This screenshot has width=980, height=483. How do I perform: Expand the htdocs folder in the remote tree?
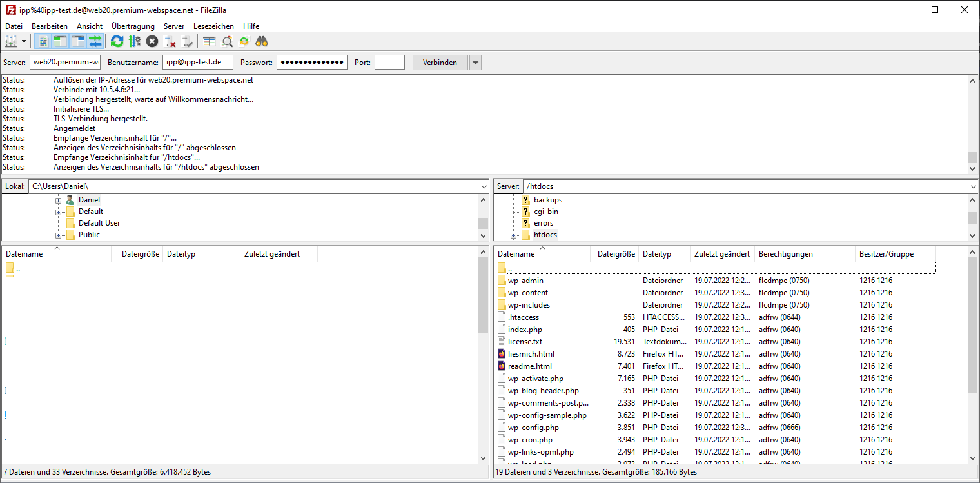click(x=513, y=235)
